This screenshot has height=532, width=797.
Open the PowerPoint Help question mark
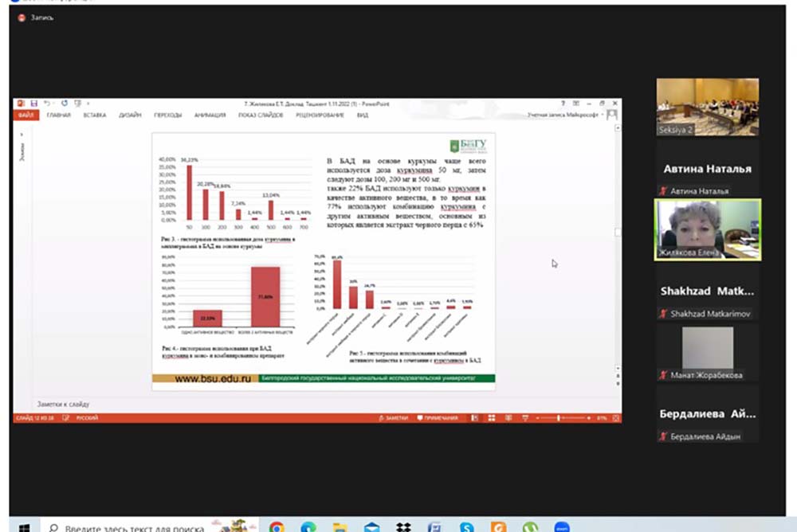[563, 104]
